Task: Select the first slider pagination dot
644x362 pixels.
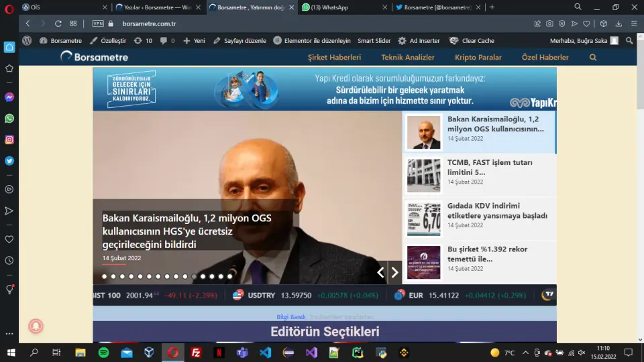Action: pos(105,276)
